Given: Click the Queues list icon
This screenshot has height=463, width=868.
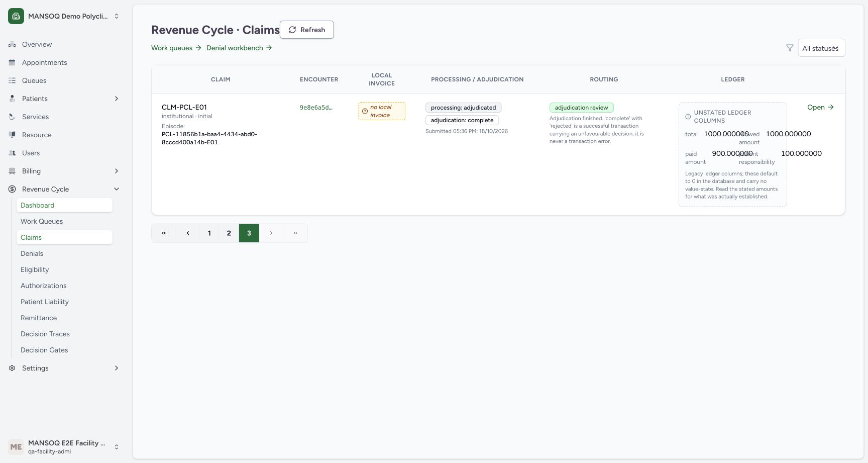Looking at the screenshot, I should coord(12,80).
